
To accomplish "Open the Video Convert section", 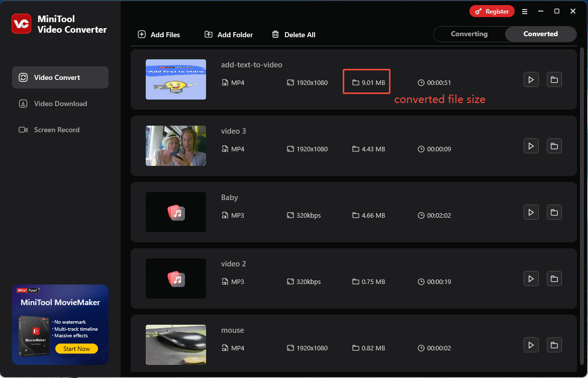I will click(60, 77).
